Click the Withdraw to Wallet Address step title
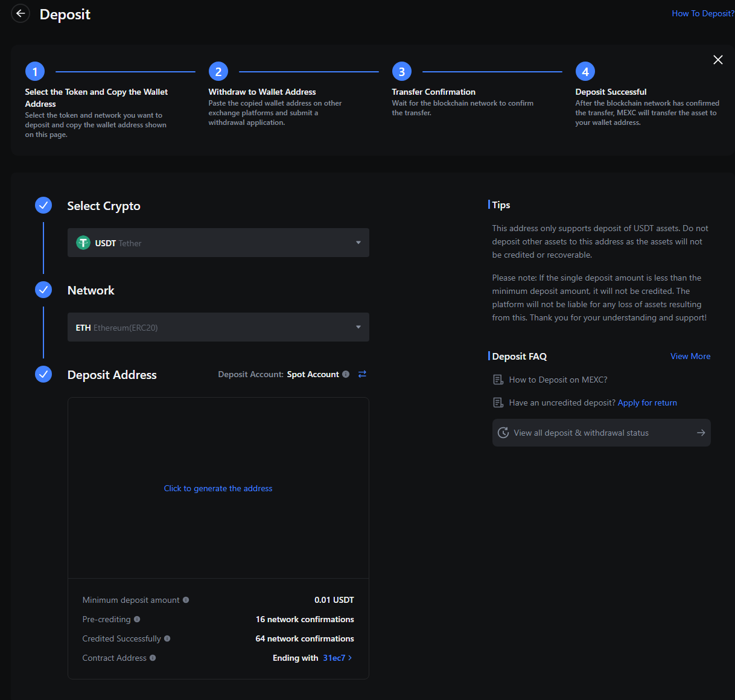 point(262,92)
